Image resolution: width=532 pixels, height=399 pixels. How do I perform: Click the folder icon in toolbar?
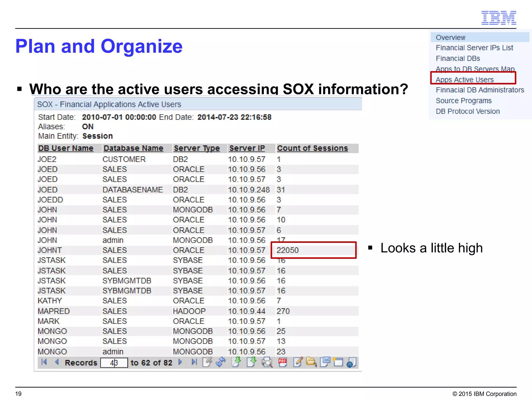[x=311, y=362]
